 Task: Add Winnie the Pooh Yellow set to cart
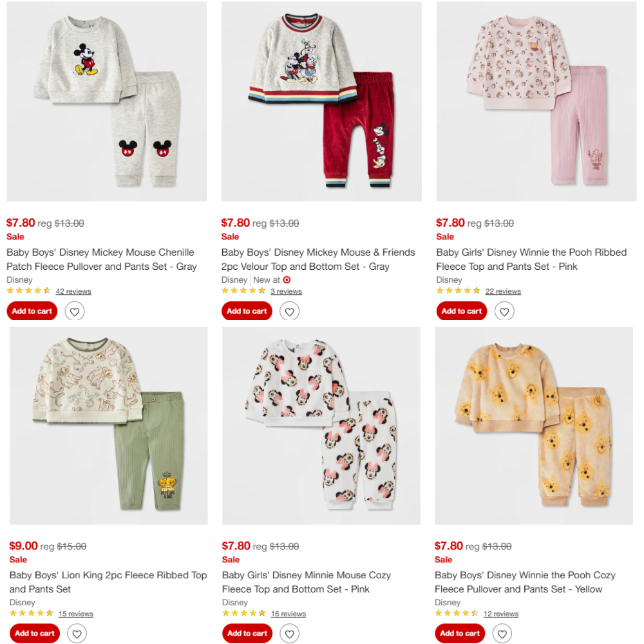[460, 633]
